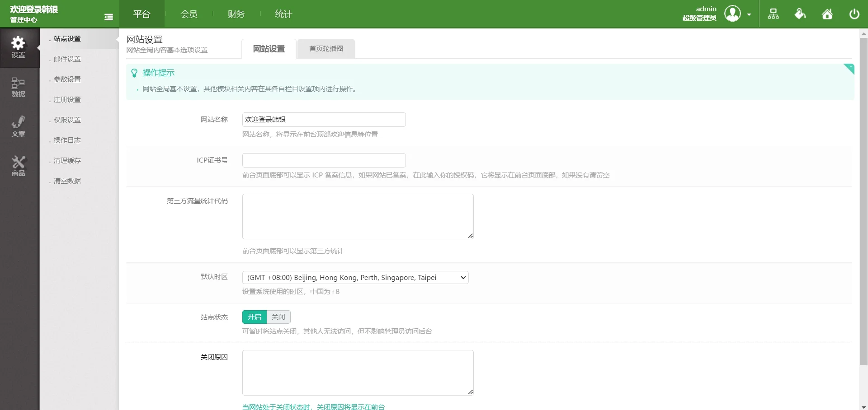The width and height of the screenshot is (868, 410).
Task: Open the 会员 menu in top navigation
Action: tap(189, 14)
